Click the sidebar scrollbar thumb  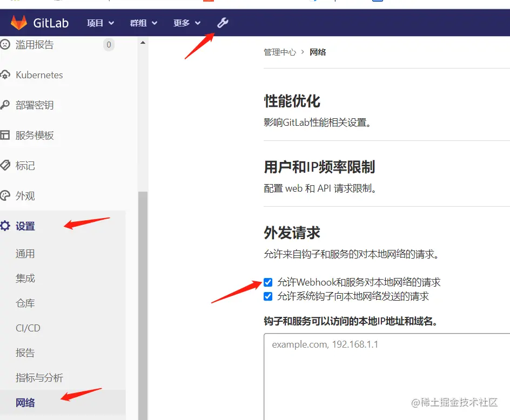tap(143, 306)
